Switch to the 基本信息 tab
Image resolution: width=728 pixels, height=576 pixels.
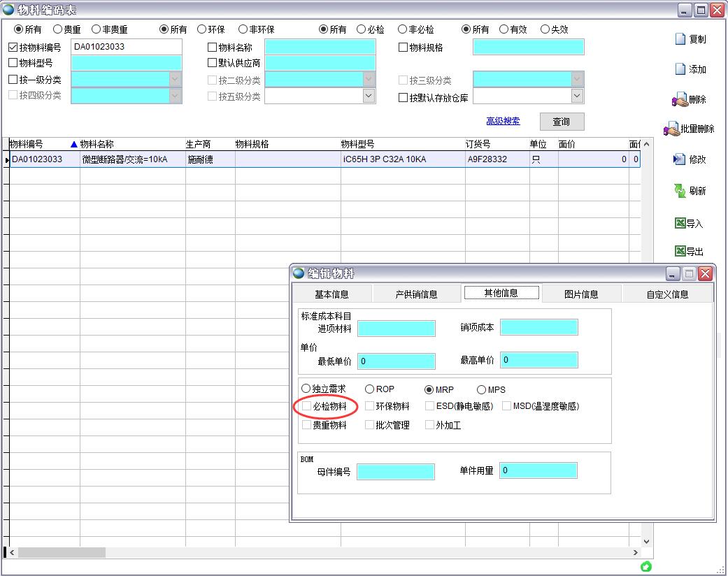pyautogui.click(x=331, y=294)
